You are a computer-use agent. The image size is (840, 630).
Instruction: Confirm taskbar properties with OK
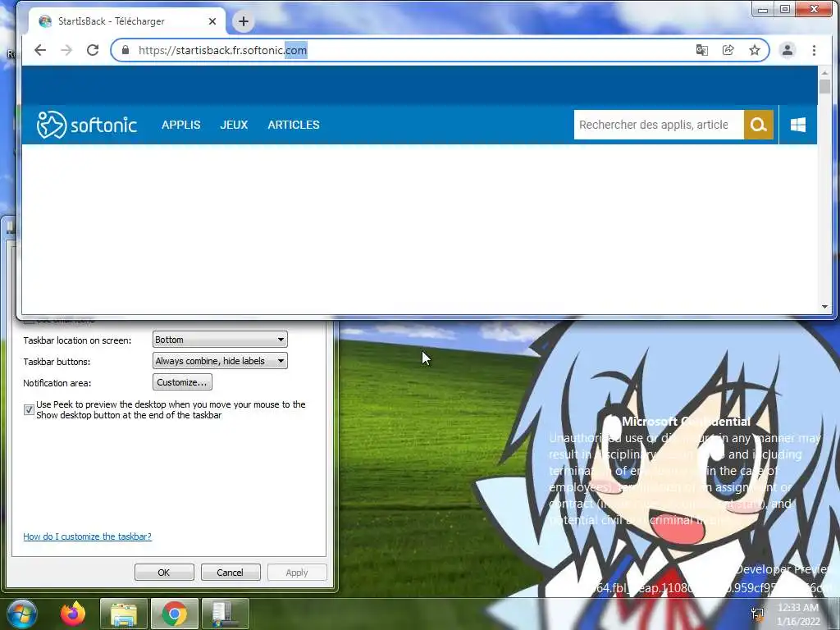(x=164, y=572)
